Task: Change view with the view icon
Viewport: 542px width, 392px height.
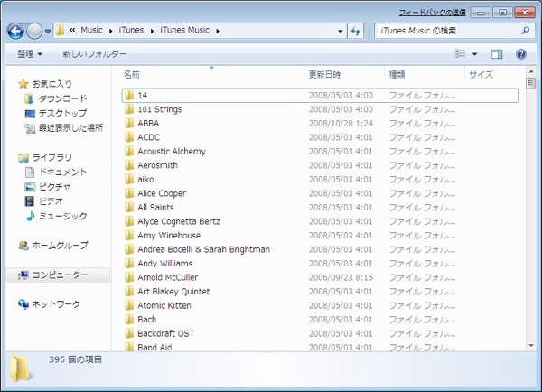Action: [460, 53]
